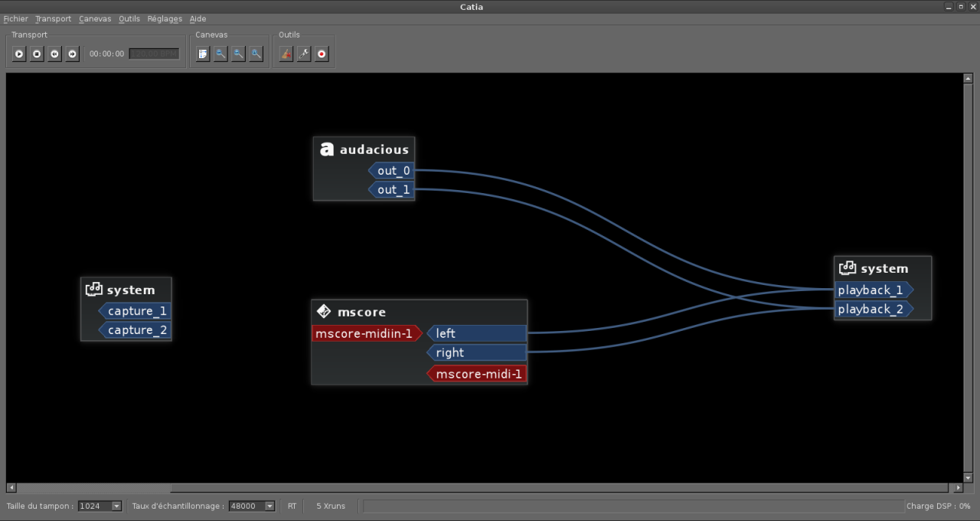Open the buffer size 1024 dropdown
980x521 pixels.
pyautogui.click(x=100, y=506)
